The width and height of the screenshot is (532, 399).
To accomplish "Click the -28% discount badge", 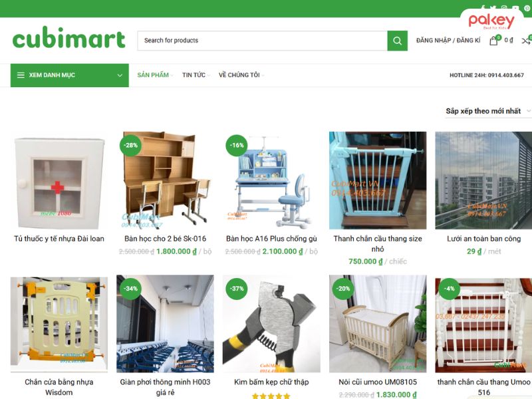I will (x=130, y=145).
